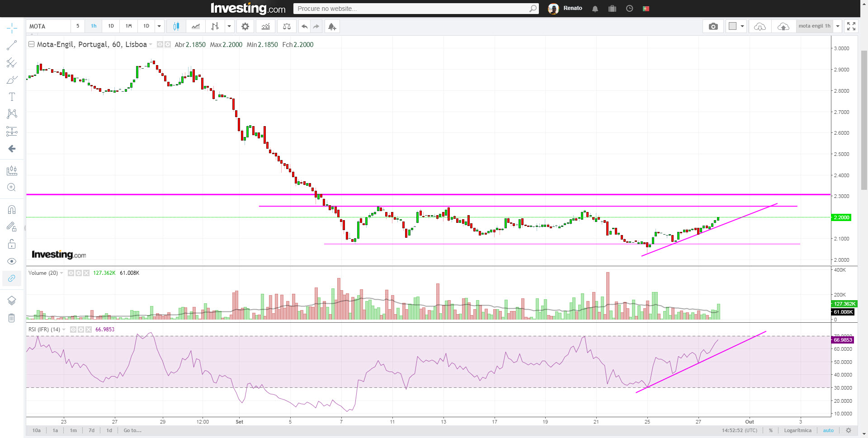
Task: Open saved layouts dropdown next to 'mota engil 1h'
Action: (x=837, y=26)
